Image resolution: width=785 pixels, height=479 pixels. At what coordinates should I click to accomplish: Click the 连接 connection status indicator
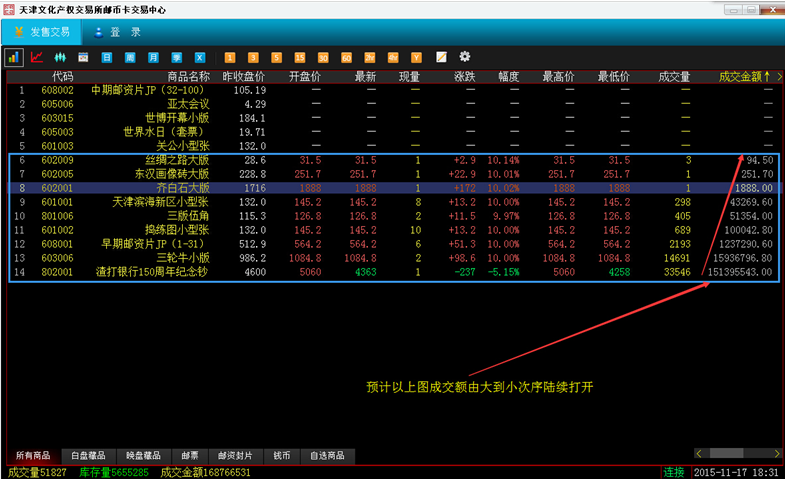click(673, 471)
